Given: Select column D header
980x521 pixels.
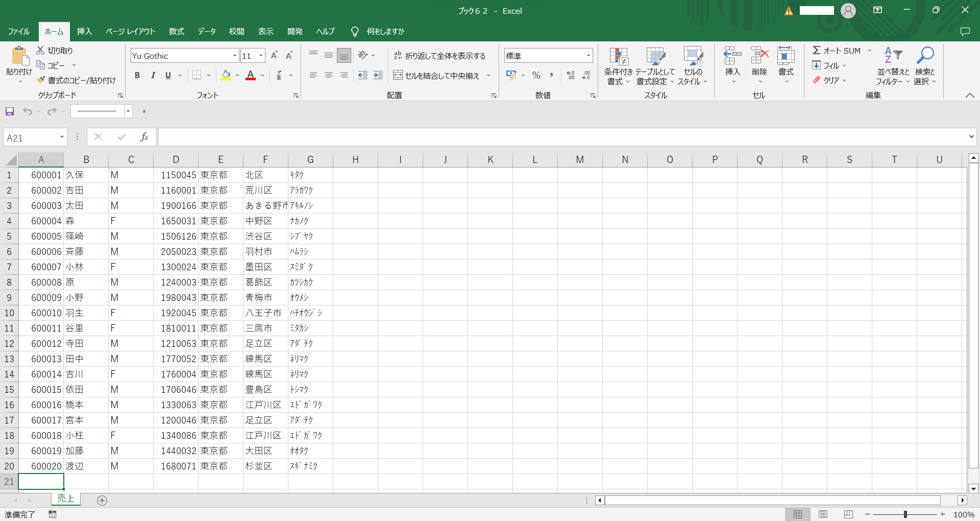Looking at the screenshot, I should point(176,160).
